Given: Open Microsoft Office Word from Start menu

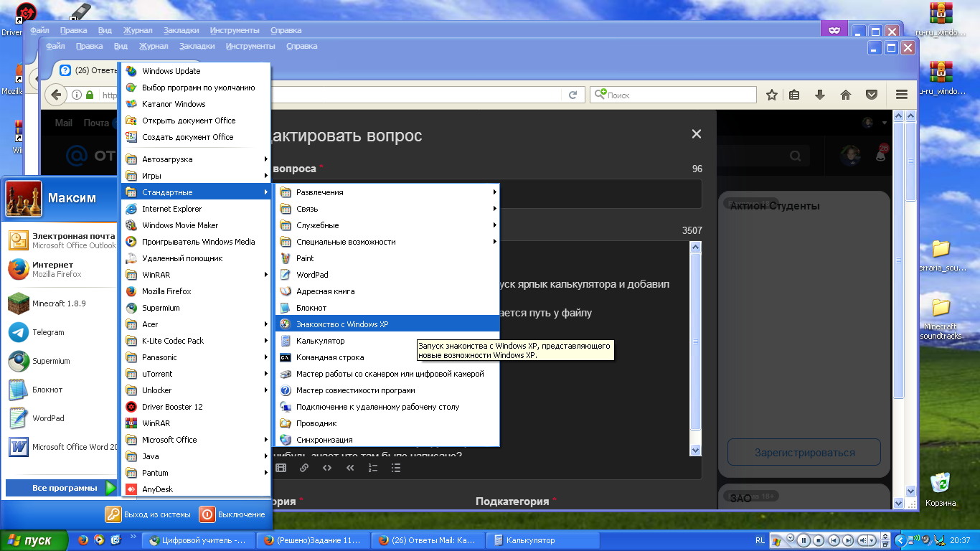Looking at the screenshot, I should click(x=61, y=447).
